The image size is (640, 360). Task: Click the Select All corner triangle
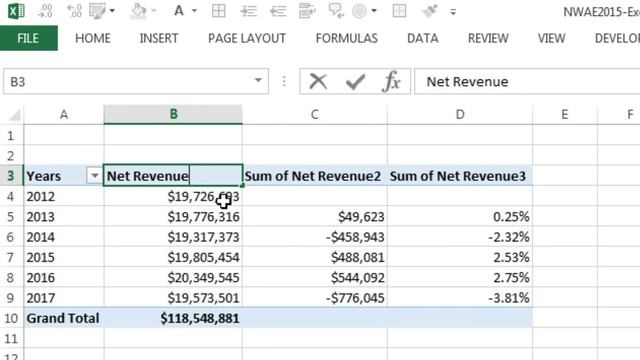point(14,116)
